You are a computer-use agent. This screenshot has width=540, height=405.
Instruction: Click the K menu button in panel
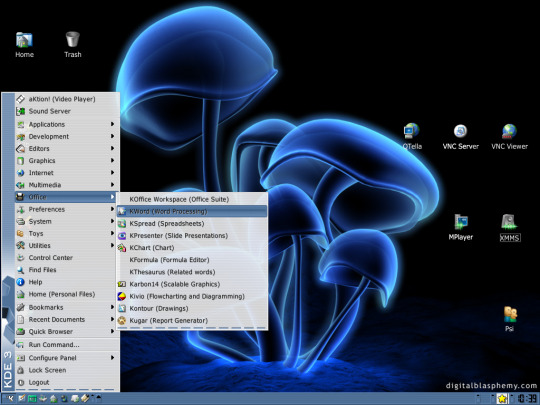(x=10, y=398)
